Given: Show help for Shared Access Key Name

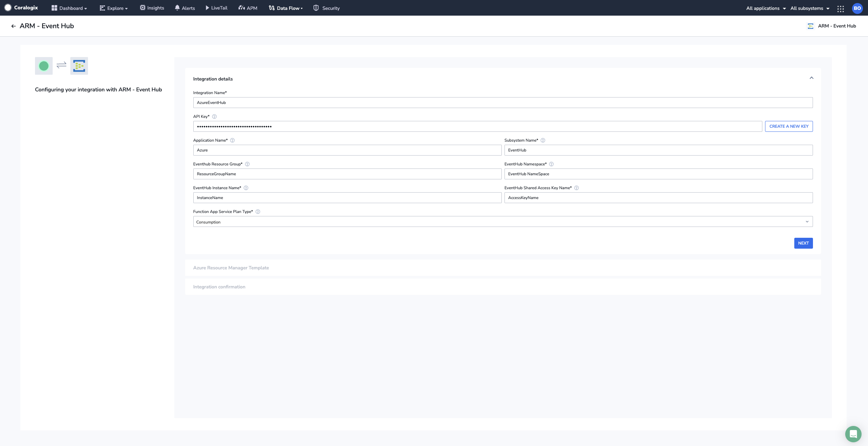Looking at the screenshot, I should pyautogui.click(x=577, y=188).
